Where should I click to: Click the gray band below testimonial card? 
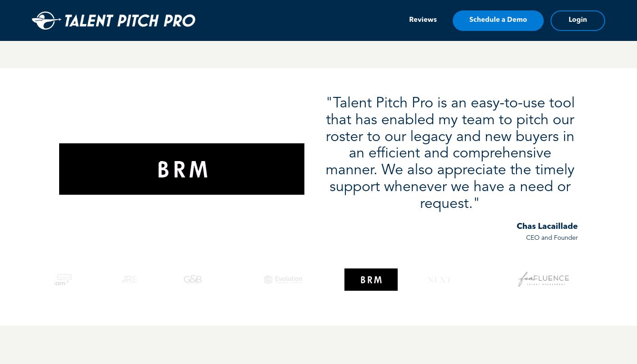pos(318,344)
